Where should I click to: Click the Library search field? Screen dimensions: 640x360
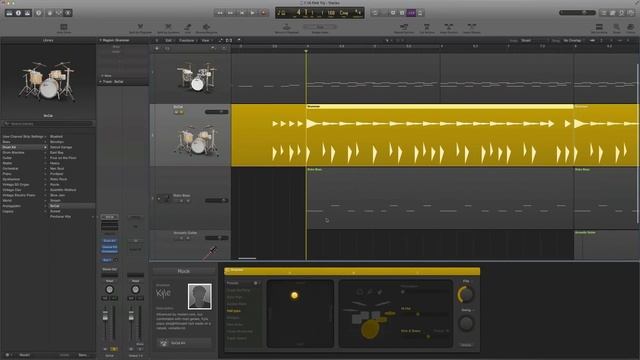click(x=48, y=123)
